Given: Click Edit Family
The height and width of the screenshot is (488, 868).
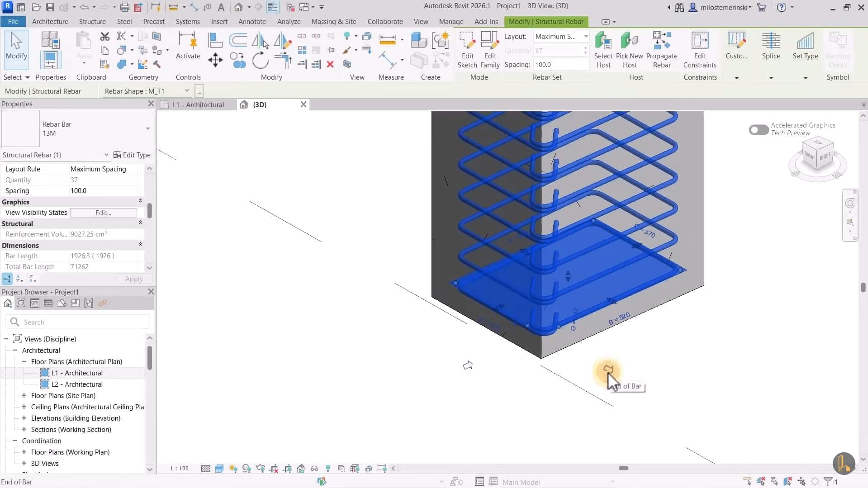Looking at the screenshot, I should [490, 50].
